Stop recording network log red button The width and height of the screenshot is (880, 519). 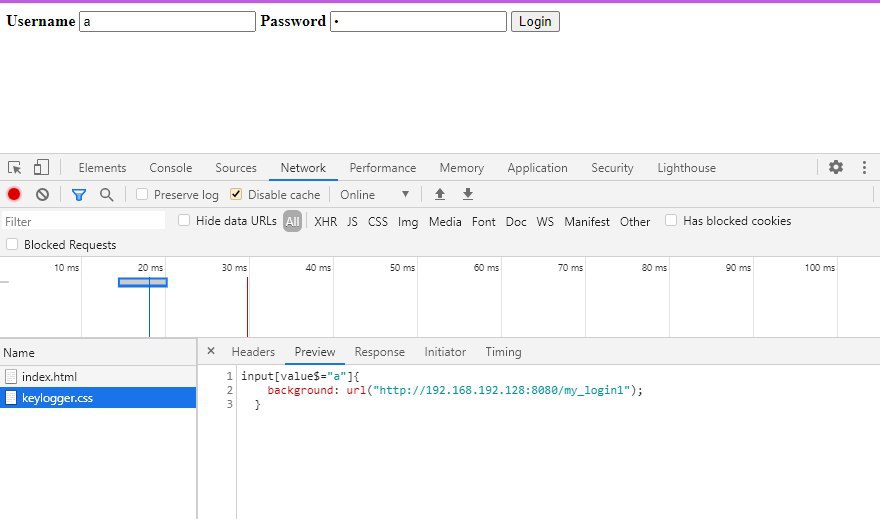point(14,194)
